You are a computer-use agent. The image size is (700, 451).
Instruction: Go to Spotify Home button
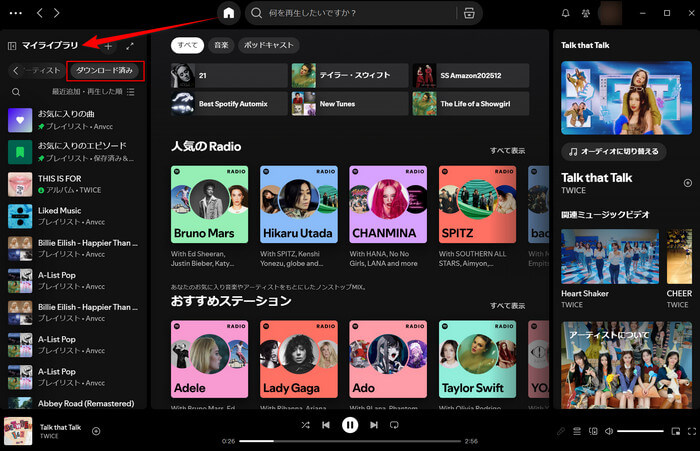click(x=229, y=13)
